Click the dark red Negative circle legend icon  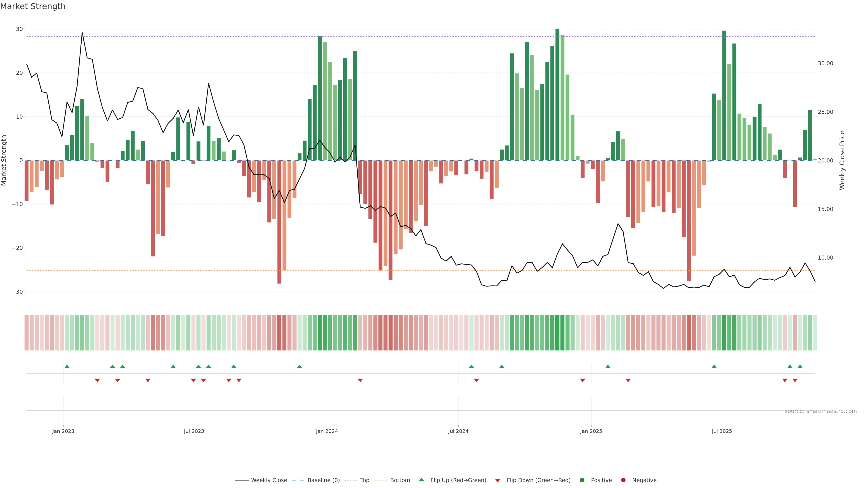pos(623,480)
